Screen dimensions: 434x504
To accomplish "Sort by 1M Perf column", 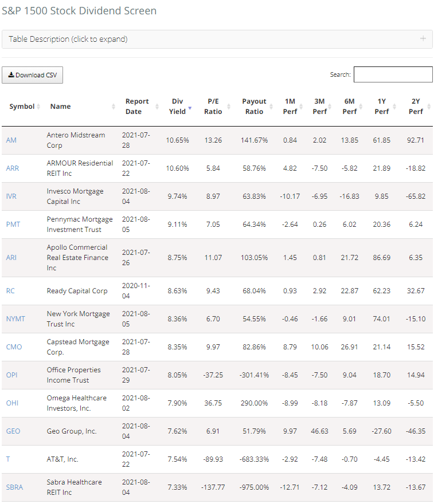I will pyautogui.click(x=290, y=107).
